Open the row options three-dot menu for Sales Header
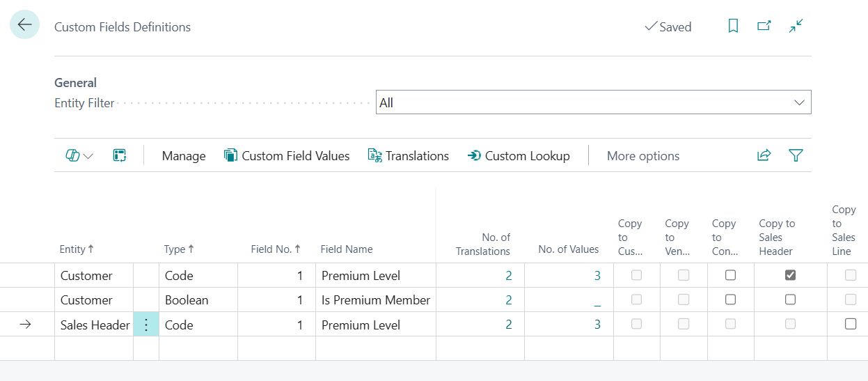Viewport: 868px width, 381px height. tap(146, 325)
